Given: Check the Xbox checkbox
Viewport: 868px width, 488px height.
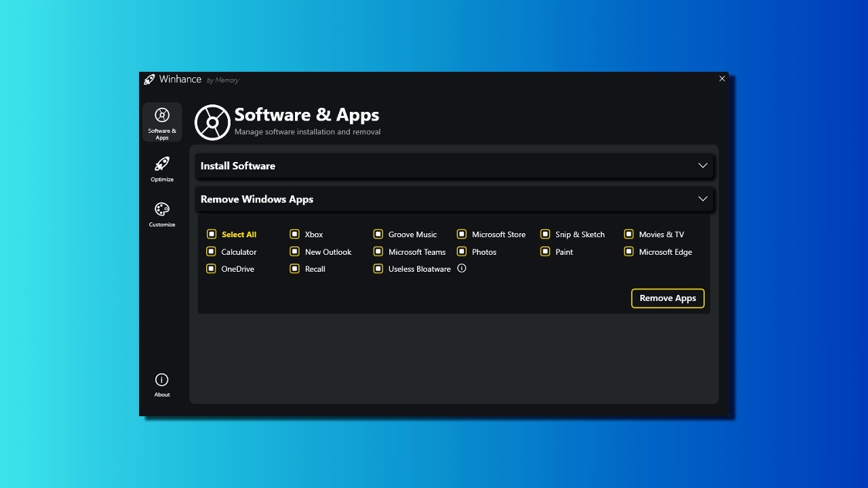Looking at the screenshot, I should pyautogui.click(x=294, y=234).
